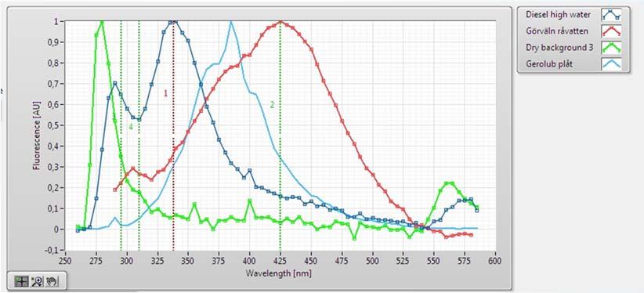Click the Görväln råvatten red plot sample
The width and height of the screenshot is (644, 293).
[x=611, y=31]
